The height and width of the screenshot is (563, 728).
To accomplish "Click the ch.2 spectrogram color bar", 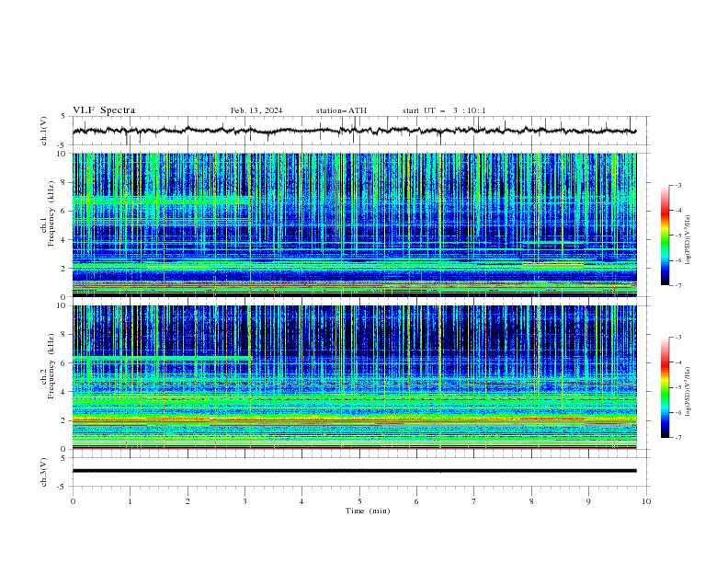I will click(x=665, y=387).
